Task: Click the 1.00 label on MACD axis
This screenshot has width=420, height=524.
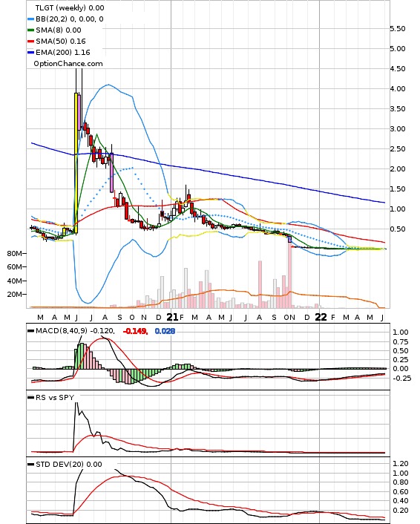Action: pos(401,333)
